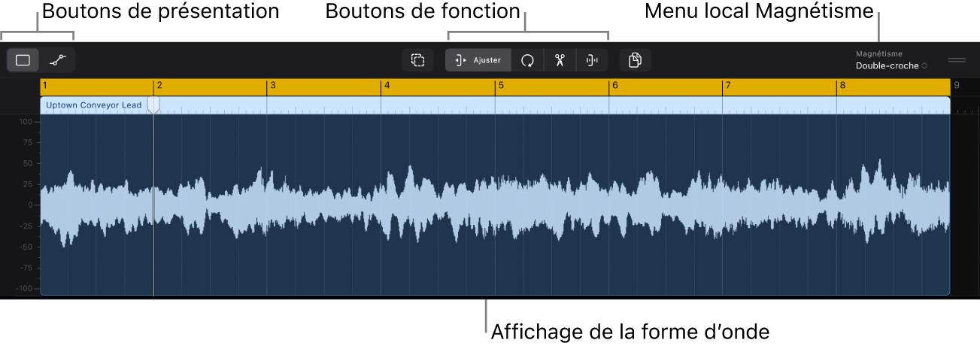Choose the scissors split function

[560, 60]
